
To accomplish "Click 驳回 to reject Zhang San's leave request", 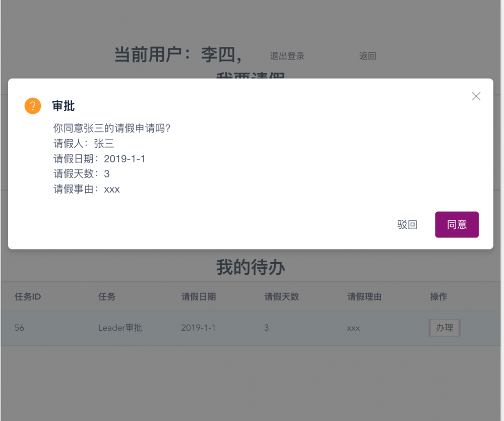I will pos(408,224).
